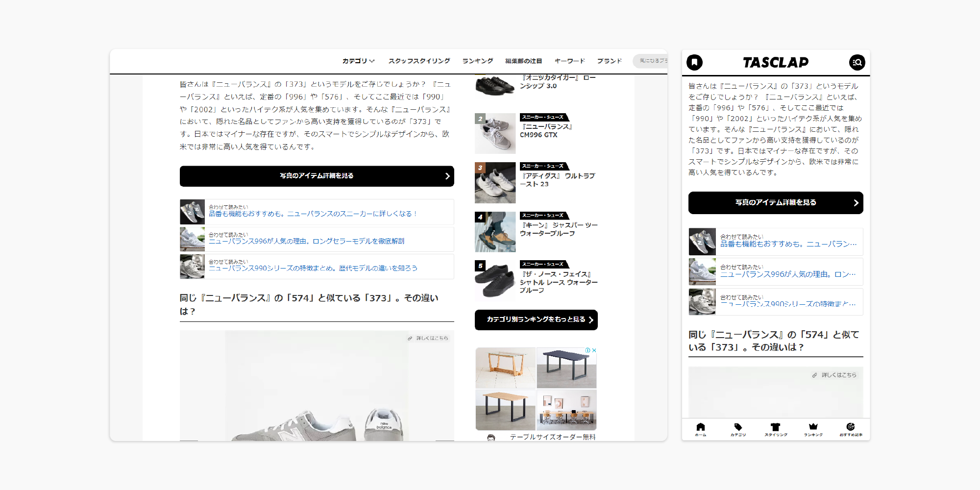Click 写真のアイテム詳細を見る button on desktop
The width and height of the screenshot is (980, 490).
(317, 176)
